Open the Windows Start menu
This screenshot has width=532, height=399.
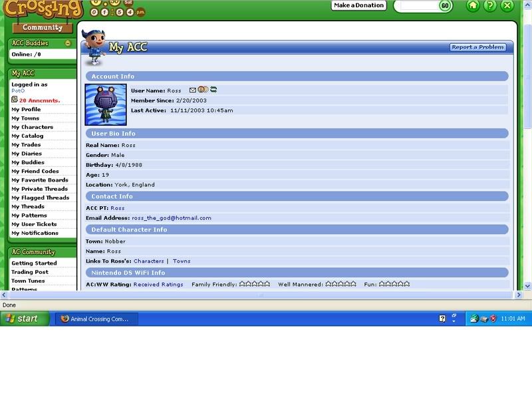[25, 319]
